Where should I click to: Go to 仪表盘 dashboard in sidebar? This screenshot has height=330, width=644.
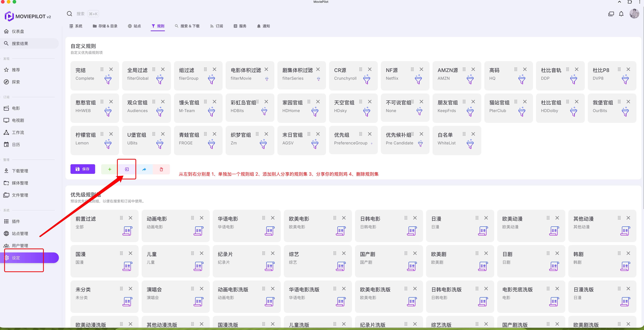pos(18,31)
